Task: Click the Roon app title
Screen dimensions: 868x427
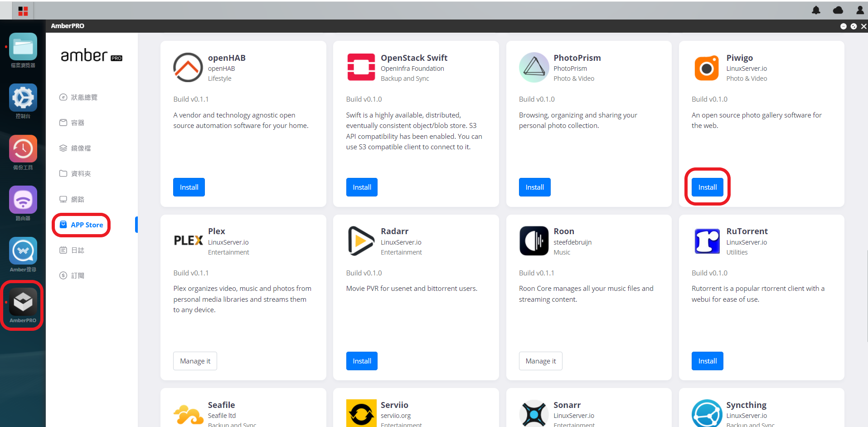Action: (x=564, y=231)
